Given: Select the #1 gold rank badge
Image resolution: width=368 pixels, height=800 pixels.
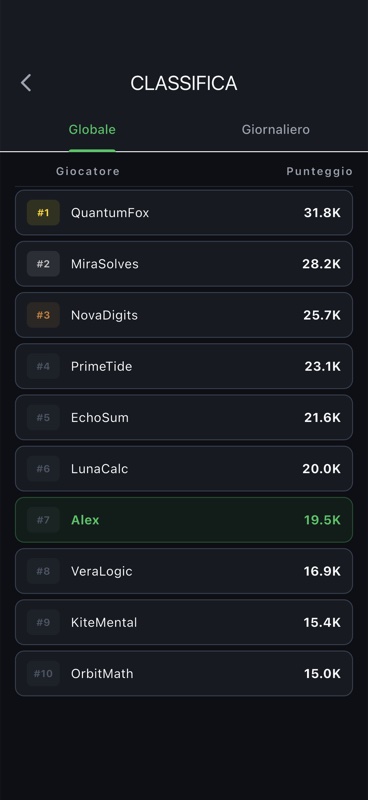Looking at the screenshot, I should pyautogui.click(x=43, y=213).
